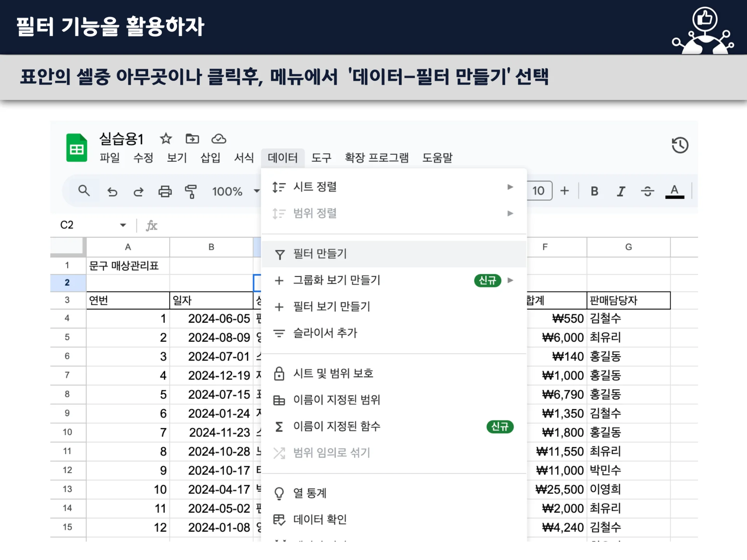The height and width of the screenshot is (560, 747).
Task: Open the 삽입 menu
Action: coord(210,157)
